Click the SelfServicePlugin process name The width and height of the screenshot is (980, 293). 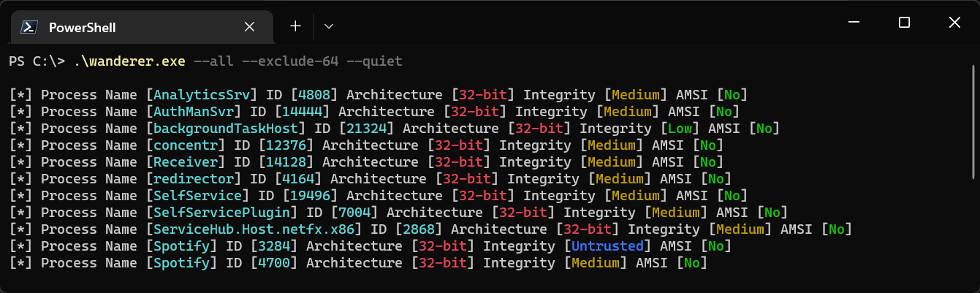coord(222,213)
